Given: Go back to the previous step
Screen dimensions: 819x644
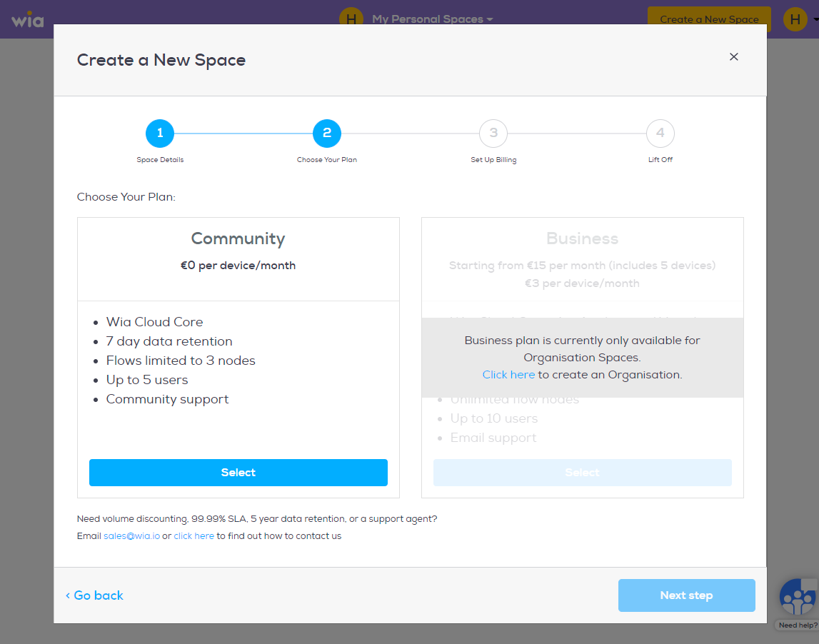Looking at the screenshot, I should point(94,595).
